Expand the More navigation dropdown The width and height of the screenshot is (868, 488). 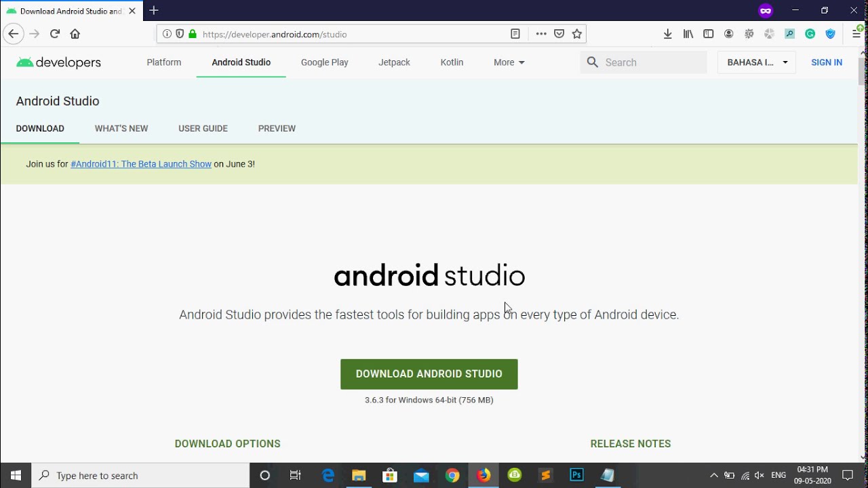click(x=509, y=62)
